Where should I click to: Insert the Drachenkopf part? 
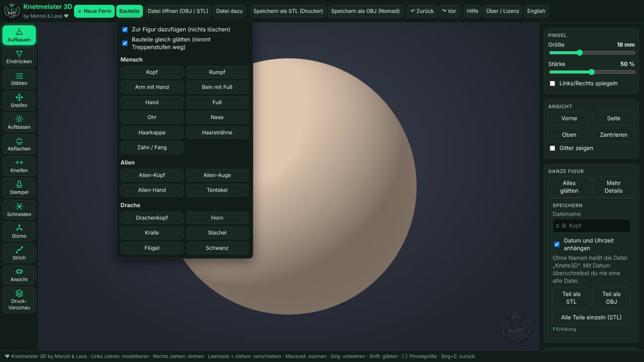coord(152,218)
